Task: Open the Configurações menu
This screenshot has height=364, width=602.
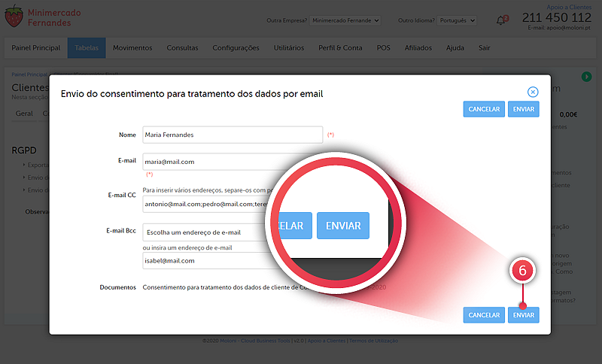Action: tap(236, 48)
